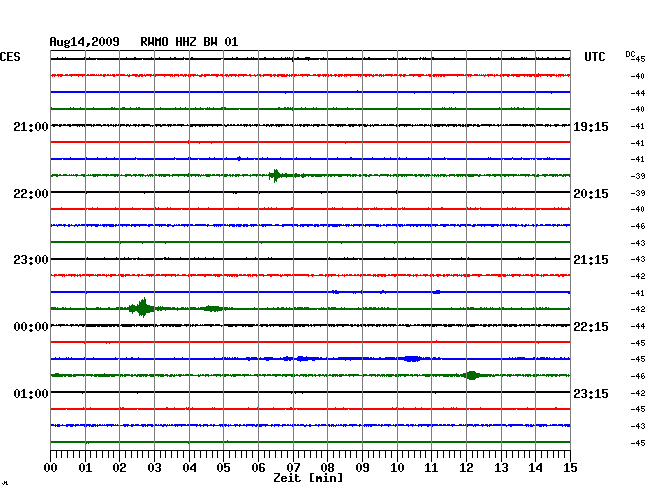Click the -39 DC value beside 20:15
Screen dimensions: 650x494
coord(638,193)
